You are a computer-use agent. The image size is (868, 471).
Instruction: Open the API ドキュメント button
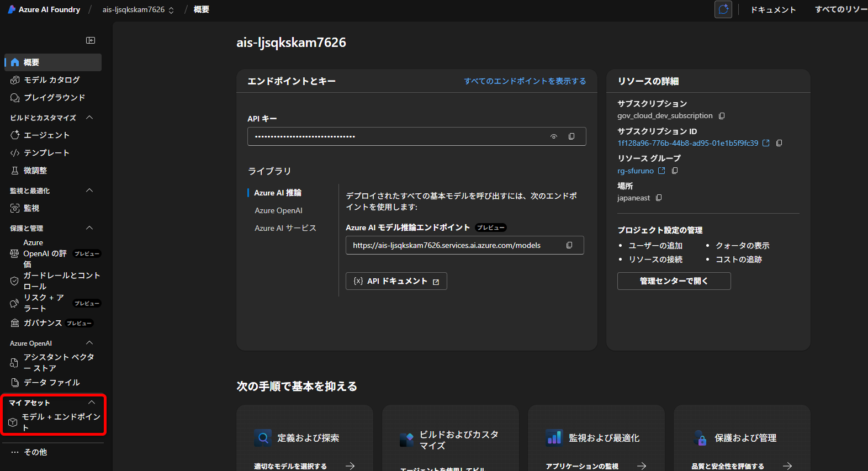(396, 281)
